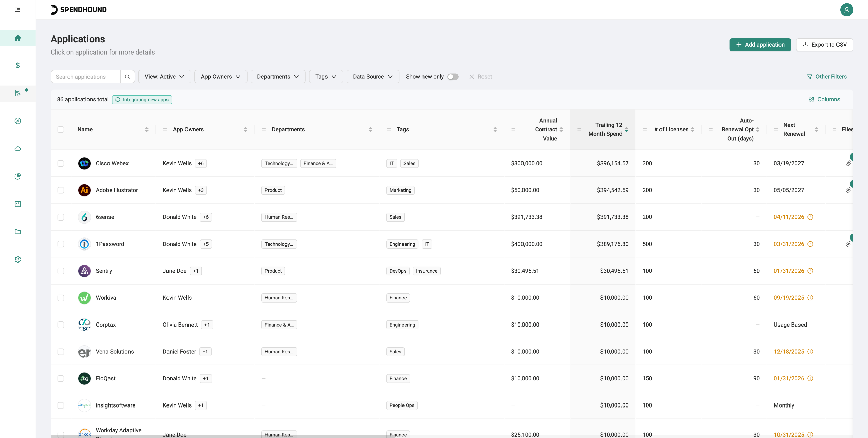This screenshot has width=868, height=438.
Task: Click the Add application button
Action: coord(760,45)
